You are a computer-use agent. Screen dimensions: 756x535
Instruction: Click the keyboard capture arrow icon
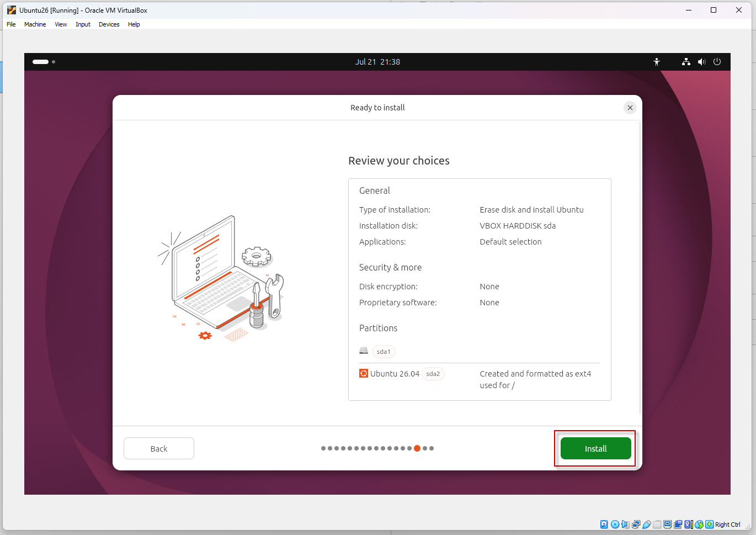click(709, 525)
